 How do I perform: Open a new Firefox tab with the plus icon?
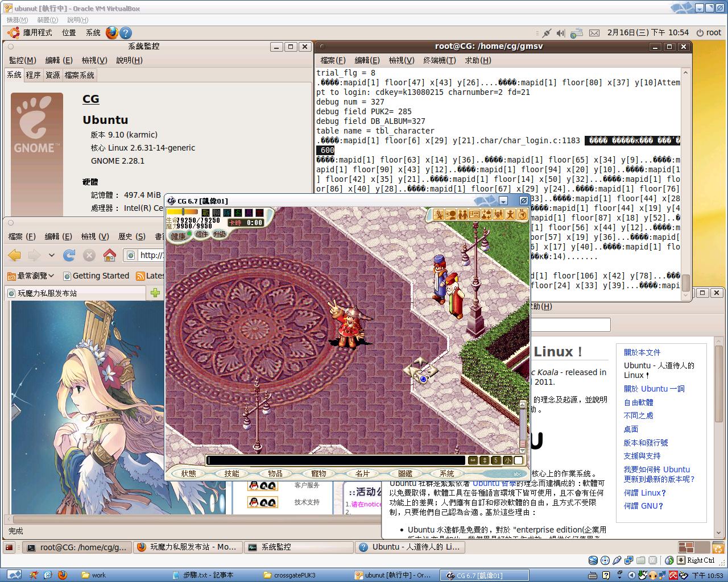(155, 293)
